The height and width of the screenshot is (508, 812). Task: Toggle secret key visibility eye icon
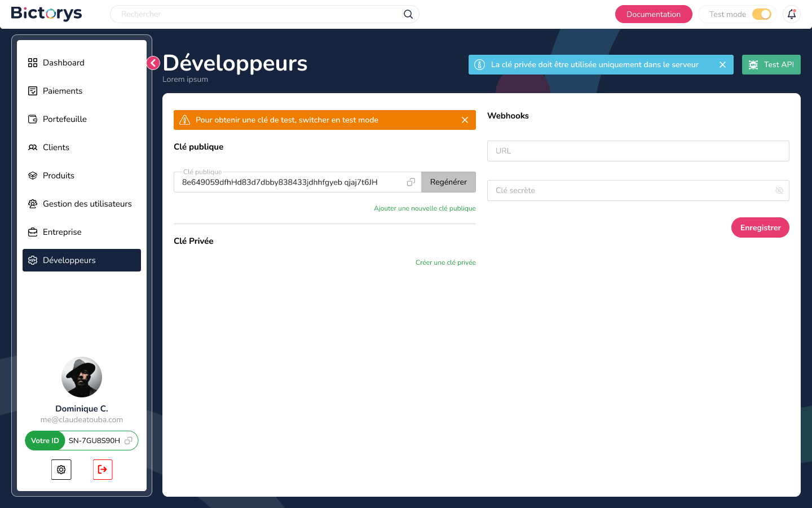pyautogui.click(x=779, y=191)
